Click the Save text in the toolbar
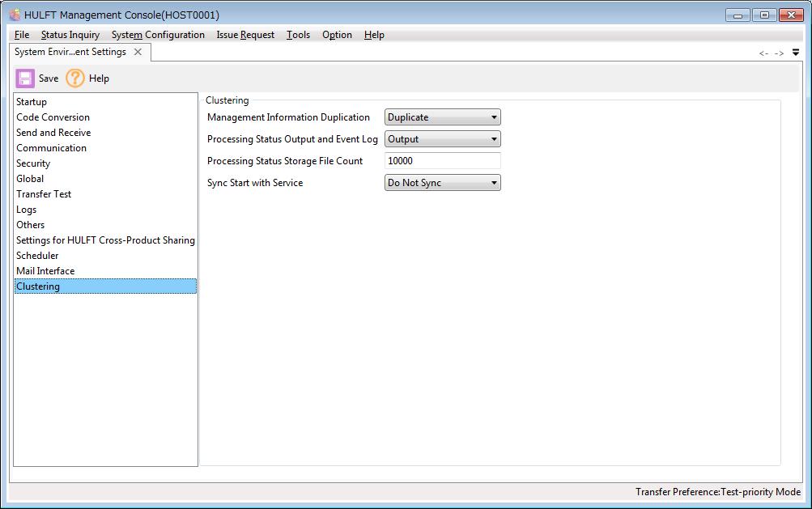812x509 pixels. [49, 78]
